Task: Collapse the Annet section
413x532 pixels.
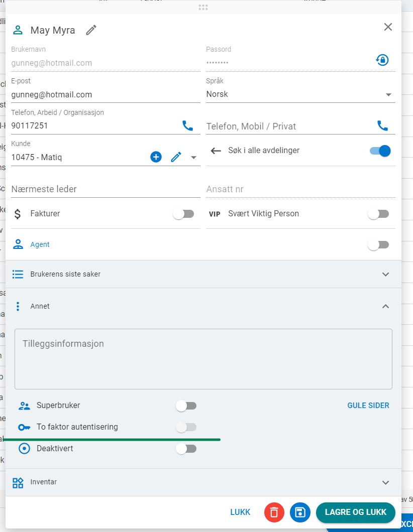Action: point(385,306)
